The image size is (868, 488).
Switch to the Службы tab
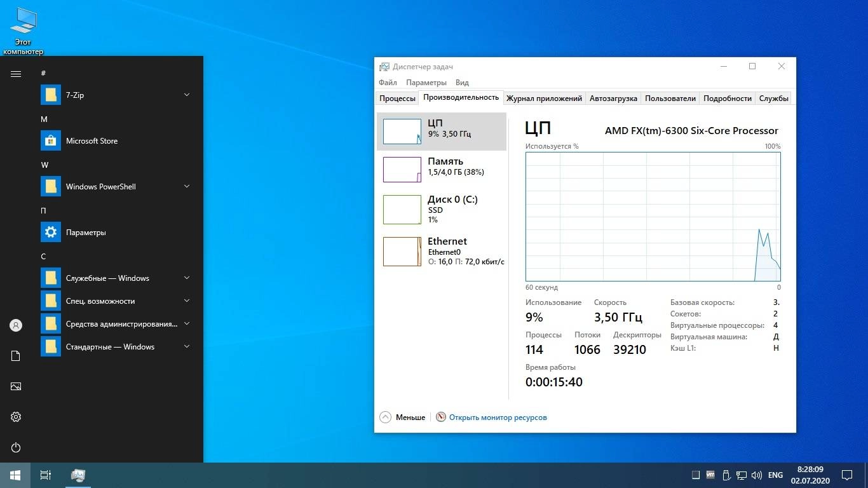[774, 98]
